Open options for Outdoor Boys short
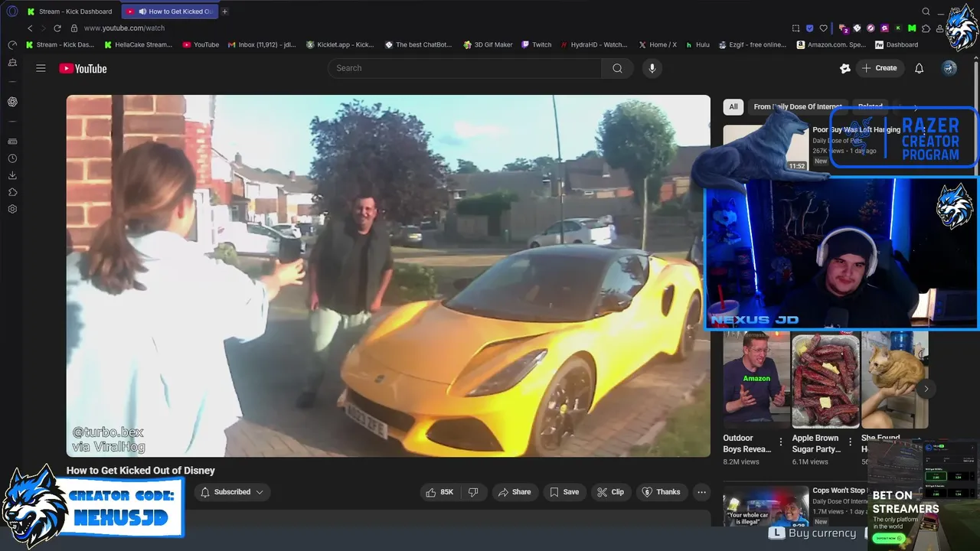The width and height of the screenshot is (980, 551). click(781, 442)
